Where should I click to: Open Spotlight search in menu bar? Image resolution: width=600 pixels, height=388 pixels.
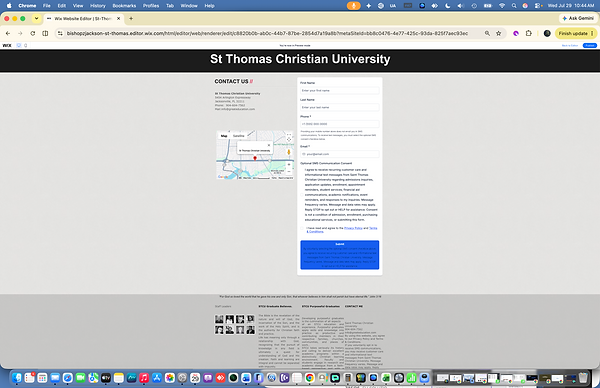point(514,6)
